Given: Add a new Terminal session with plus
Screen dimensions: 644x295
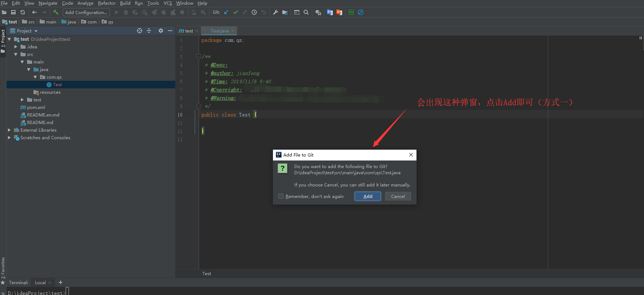Looking at the screenshot, I should pyautogui.click(x=61, y=282).
